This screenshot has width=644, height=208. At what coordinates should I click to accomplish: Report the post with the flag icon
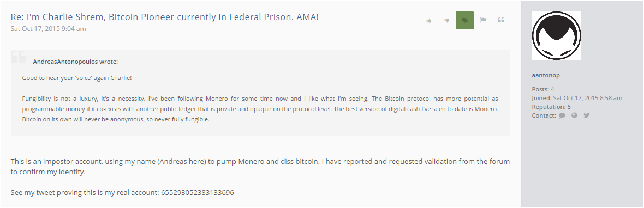click(483, 20)
